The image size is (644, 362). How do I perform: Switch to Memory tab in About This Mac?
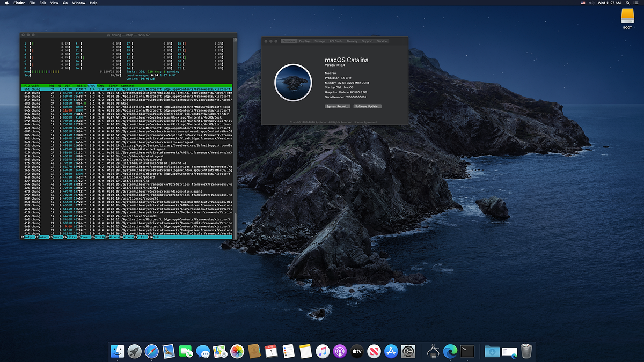click(352, 41)
